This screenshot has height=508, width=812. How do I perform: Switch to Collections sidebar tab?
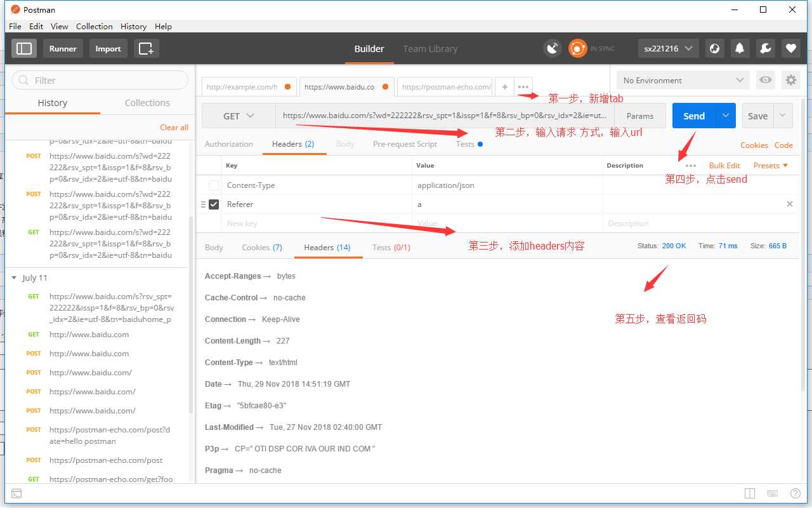click(147, 102)
